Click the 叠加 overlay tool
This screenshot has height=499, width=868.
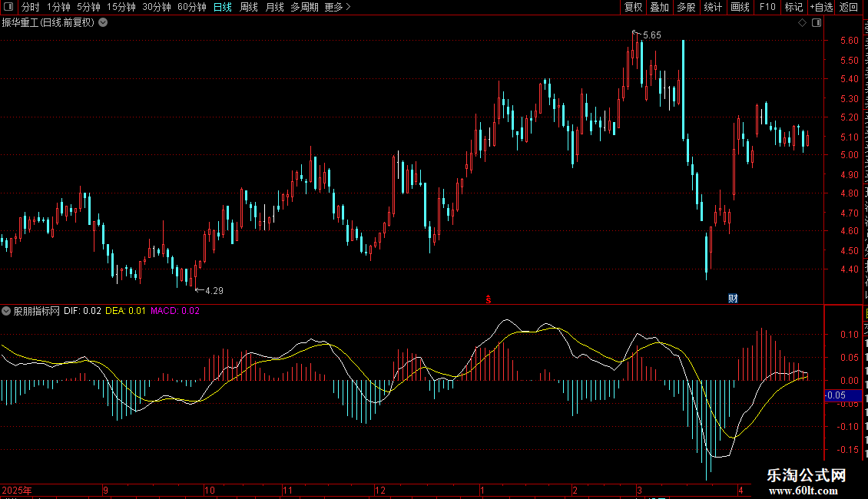659,7
